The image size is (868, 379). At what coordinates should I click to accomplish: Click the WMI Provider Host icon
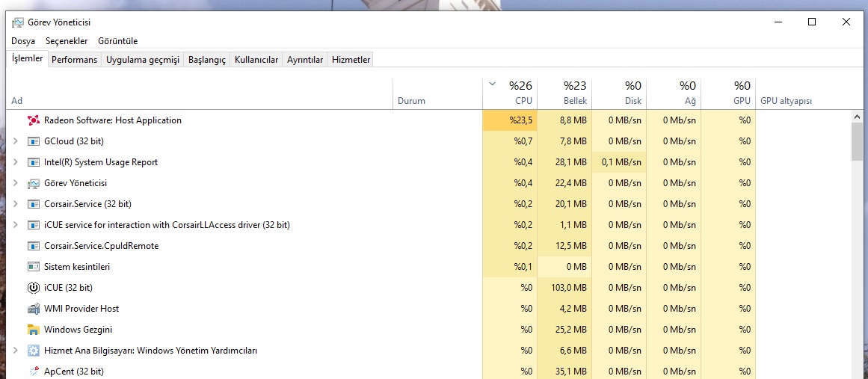(33, 309)
